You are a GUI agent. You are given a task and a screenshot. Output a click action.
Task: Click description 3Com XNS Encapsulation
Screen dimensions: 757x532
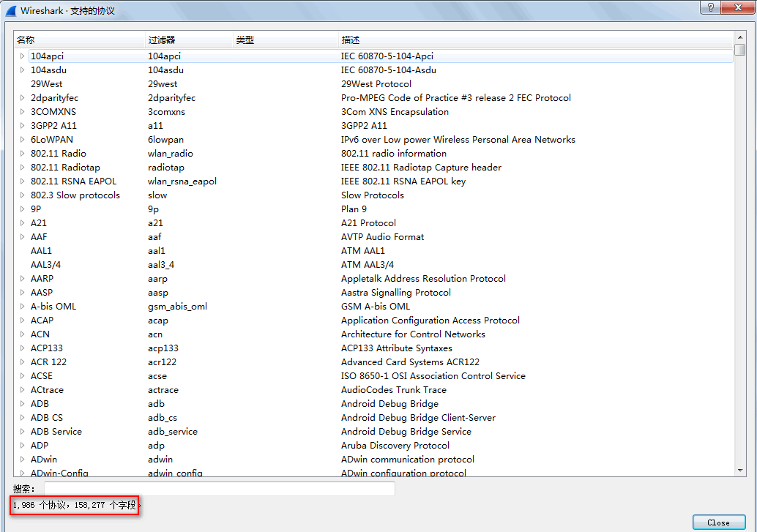point(395,111)
